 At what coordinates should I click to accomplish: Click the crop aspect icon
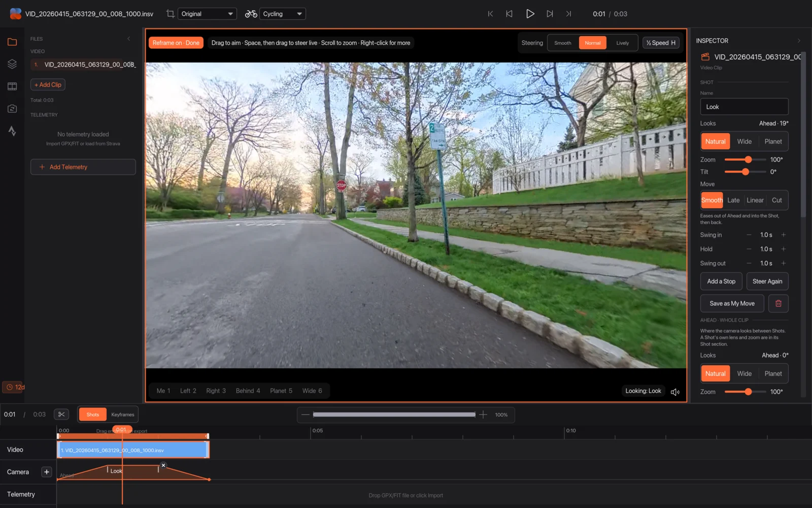[x=171, y=14]
